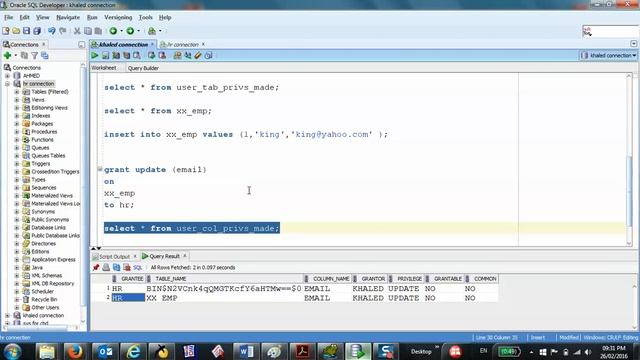The width and height of the screenshot is (640, 360).
Task: Click the Copy icon in main toolbar
Action: coord(88,31)
